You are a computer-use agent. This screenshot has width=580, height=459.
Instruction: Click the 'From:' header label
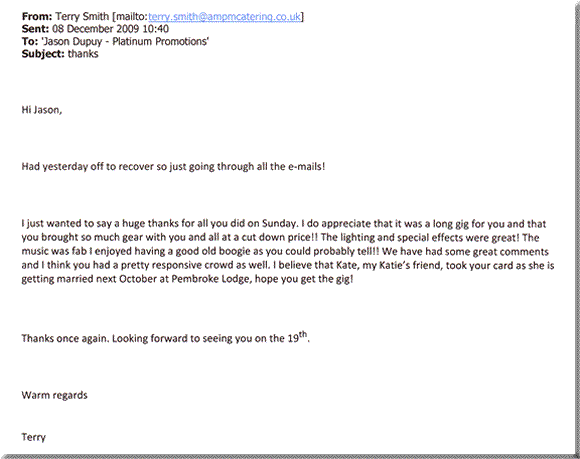tap(37, 16)
